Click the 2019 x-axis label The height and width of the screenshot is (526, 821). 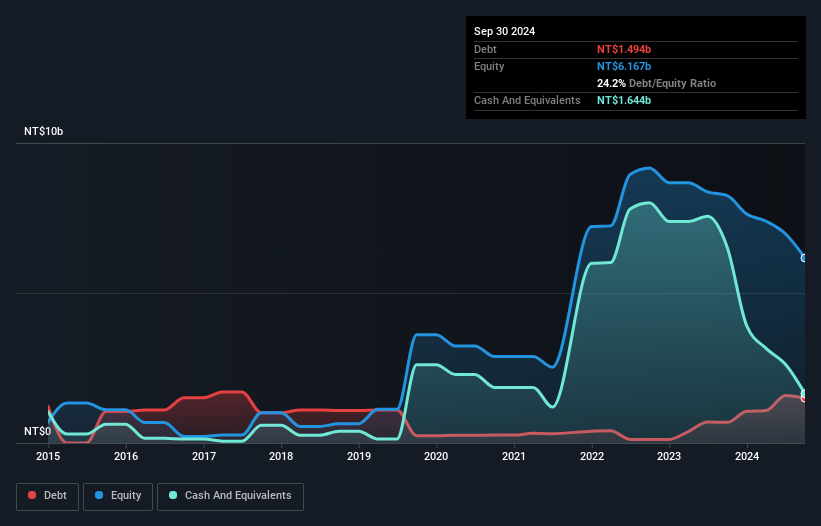coord(359,456)
